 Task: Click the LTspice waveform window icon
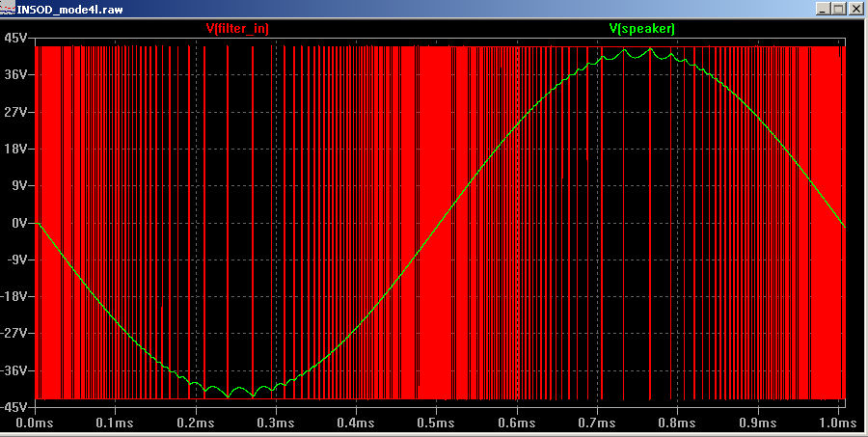7,9
